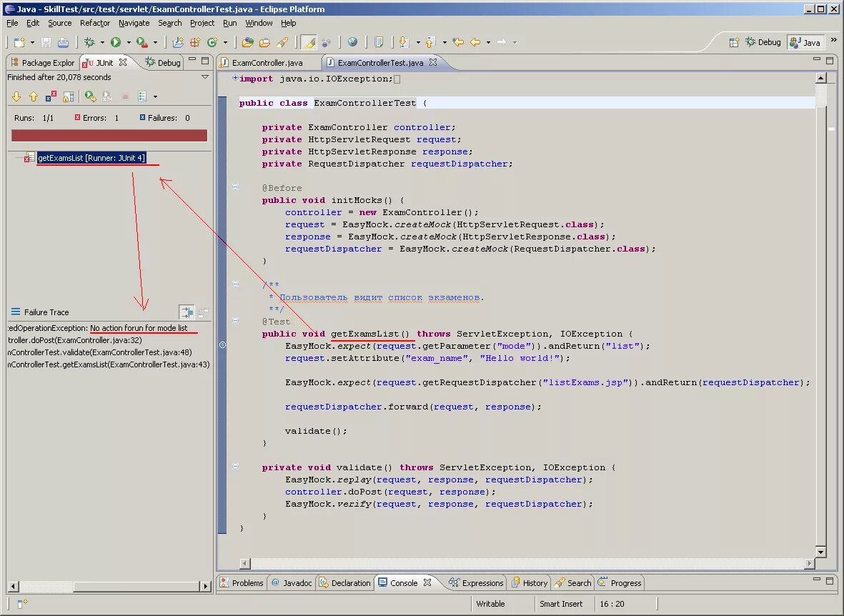
Task: Click the Open Task folder icon
Action: click(265, 42)
